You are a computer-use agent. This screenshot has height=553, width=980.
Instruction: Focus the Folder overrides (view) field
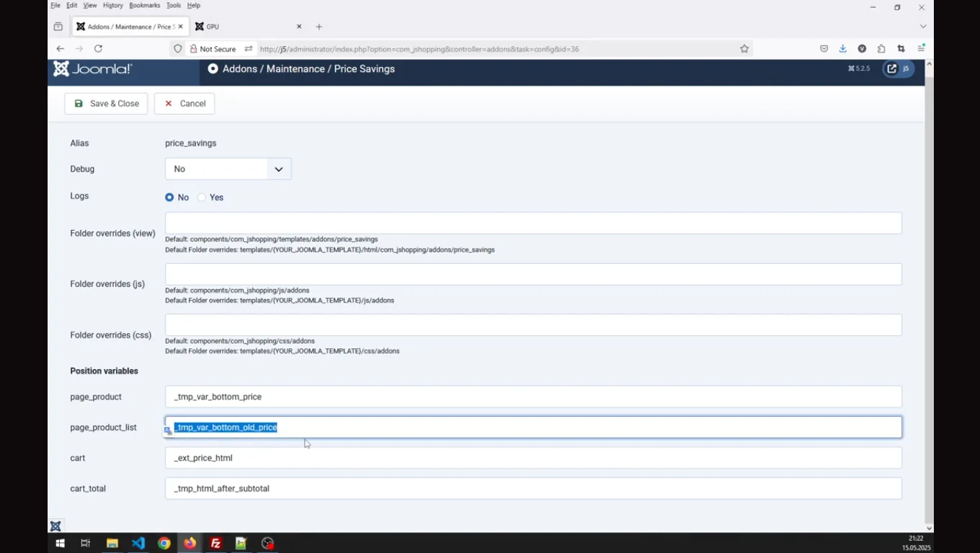pyautogui.click(x=533, y=224)
